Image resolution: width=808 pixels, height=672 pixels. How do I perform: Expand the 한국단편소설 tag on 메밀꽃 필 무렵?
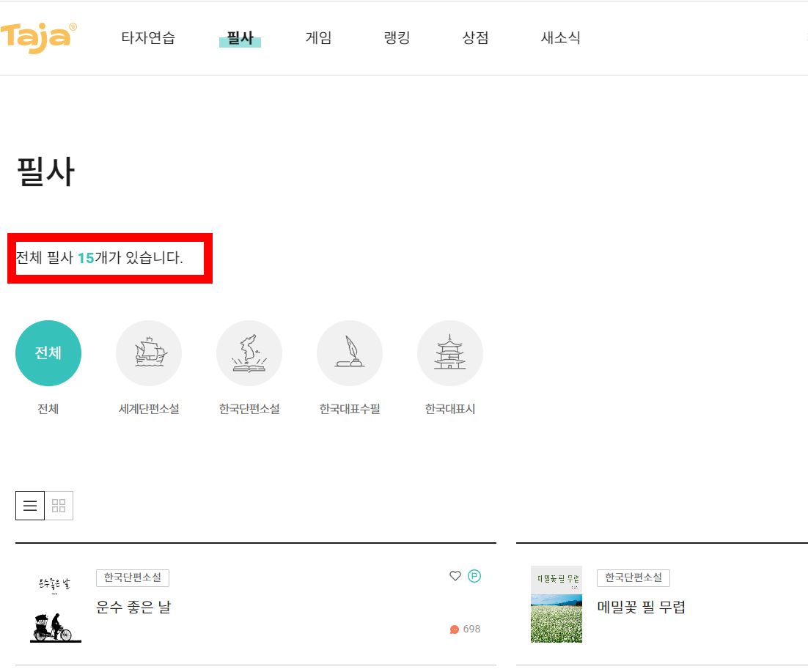[633, 577]
